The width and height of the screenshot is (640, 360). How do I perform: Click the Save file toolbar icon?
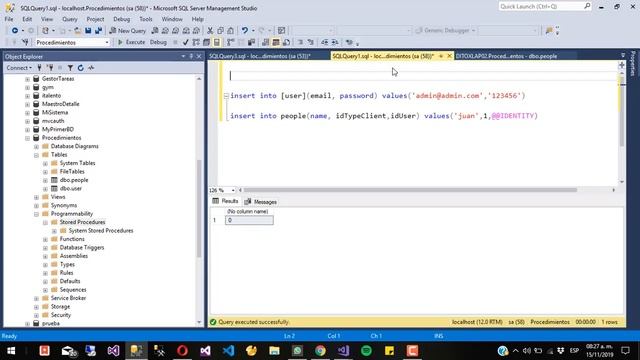[x=88, y=31]
